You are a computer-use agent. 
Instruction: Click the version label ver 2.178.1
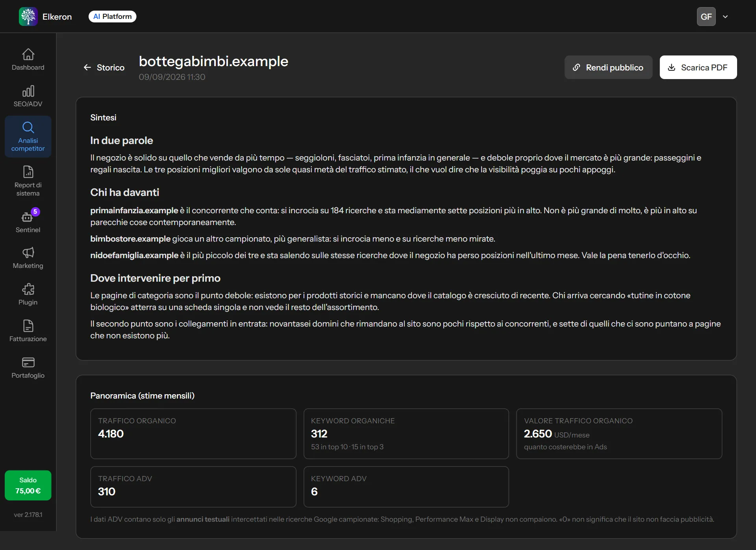[x=28, y=515]
